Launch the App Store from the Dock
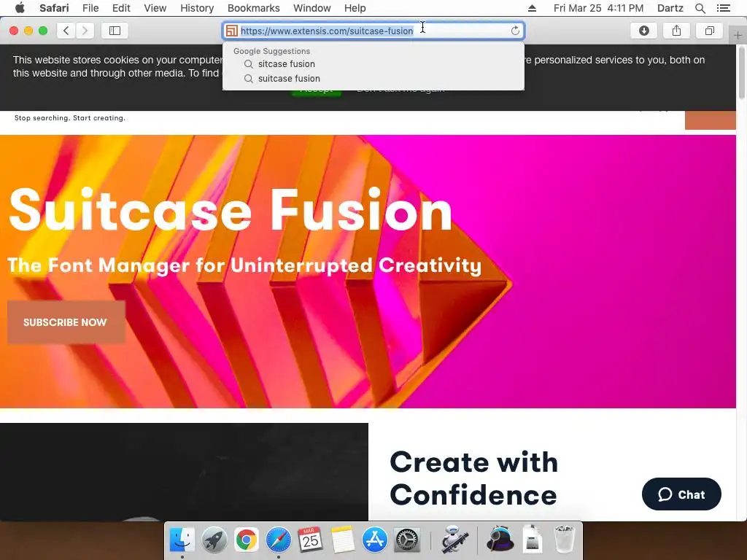747x560 pixels. [374, 540]
